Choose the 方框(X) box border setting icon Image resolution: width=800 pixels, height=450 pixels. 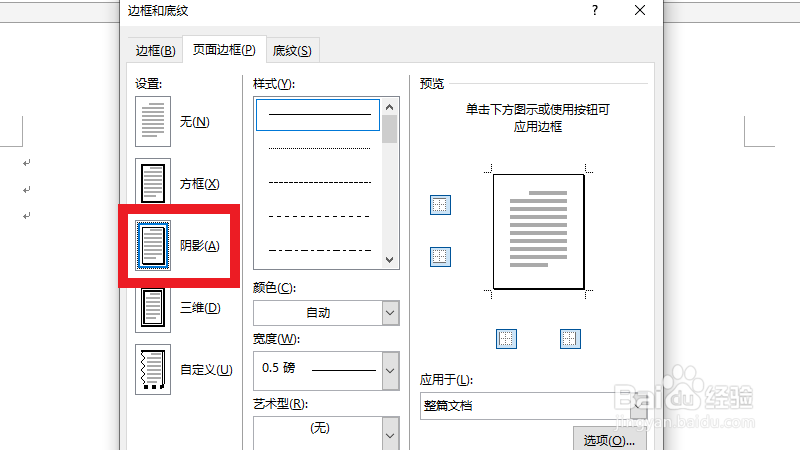153,182
